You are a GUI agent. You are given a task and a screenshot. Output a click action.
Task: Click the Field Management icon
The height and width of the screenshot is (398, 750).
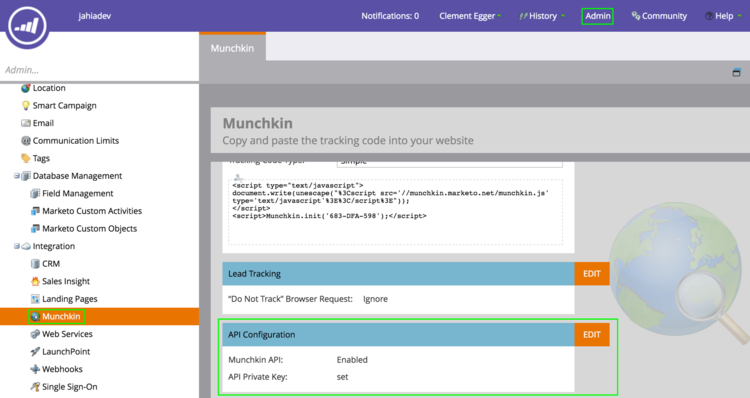(x=35, y=193)
